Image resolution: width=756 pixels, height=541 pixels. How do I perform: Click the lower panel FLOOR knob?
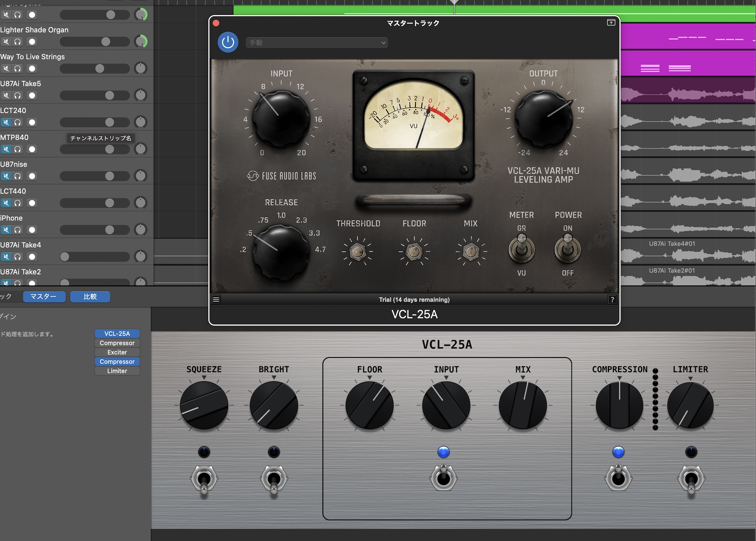pyautogui.click(x=370, y=405)
